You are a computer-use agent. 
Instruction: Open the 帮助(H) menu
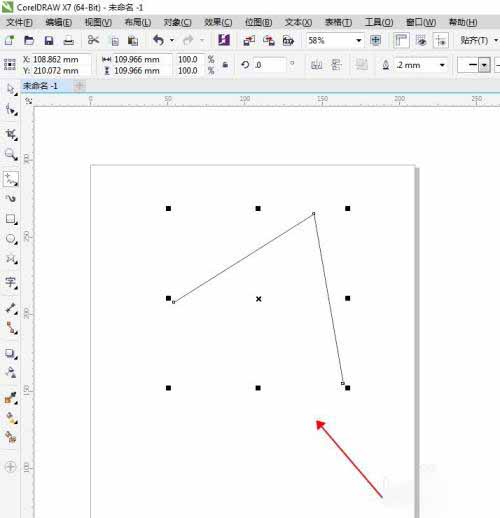point(463,22)
